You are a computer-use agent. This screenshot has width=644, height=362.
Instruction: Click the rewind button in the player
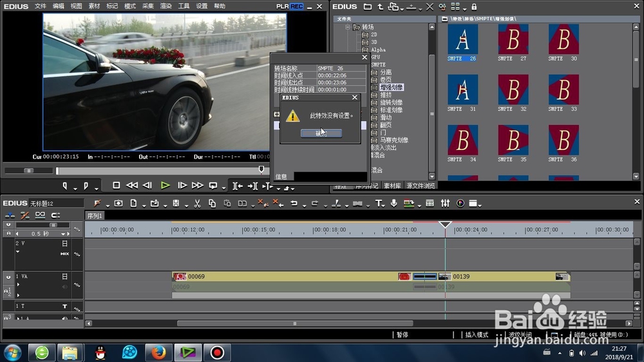point(132,186)
